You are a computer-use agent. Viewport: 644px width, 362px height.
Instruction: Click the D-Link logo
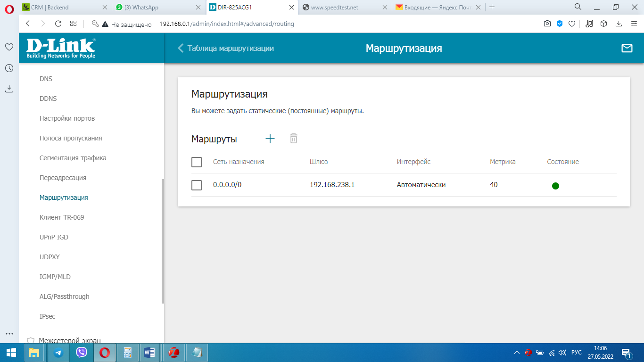pos(61,48)
